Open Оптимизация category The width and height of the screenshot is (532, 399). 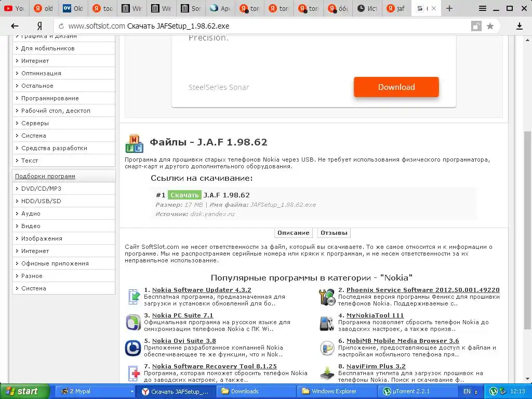64,73
